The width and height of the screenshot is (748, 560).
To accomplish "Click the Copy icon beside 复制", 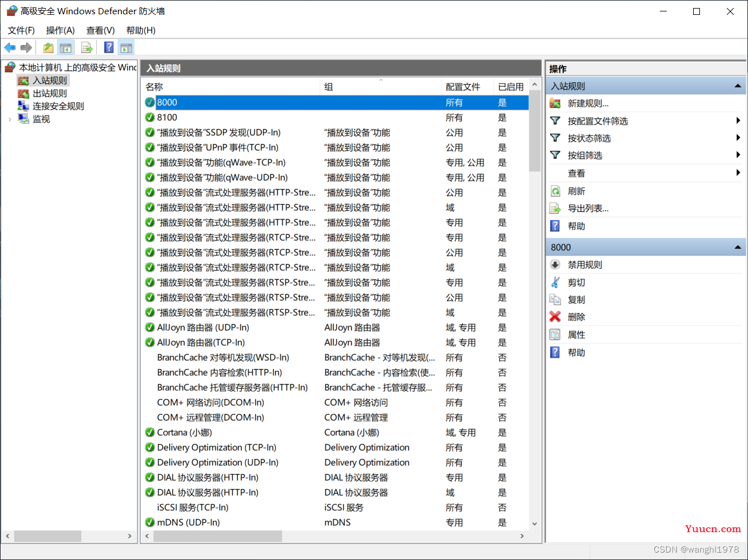I will point(555,299).
